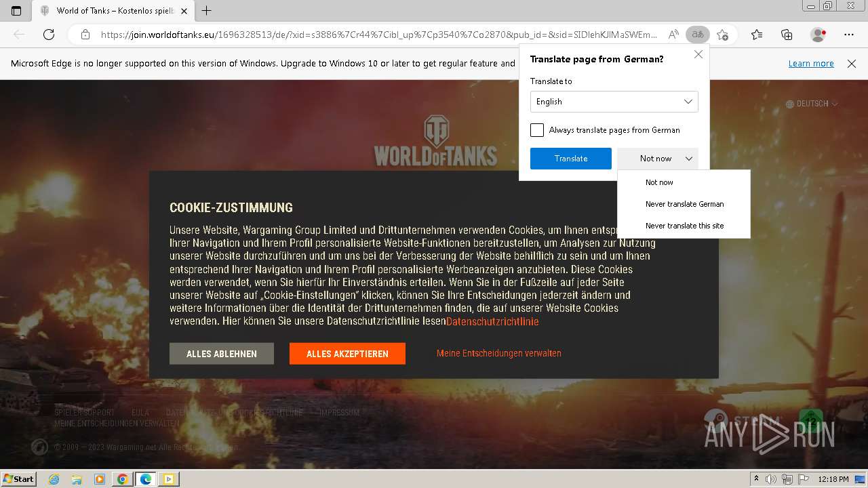Close the translate popup
This screenshot has height=488, width=868.
[698, 54]
